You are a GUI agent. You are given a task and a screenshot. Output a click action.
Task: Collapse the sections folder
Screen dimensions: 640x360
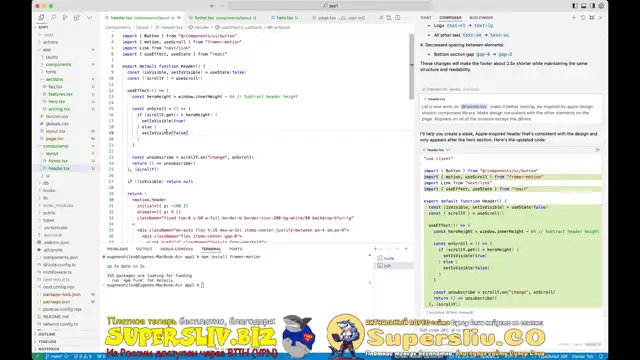(54, 79)
